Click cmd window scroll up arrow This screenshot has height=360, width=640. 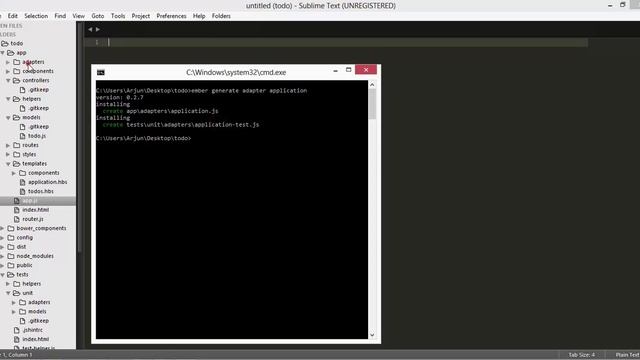point(372,84)
